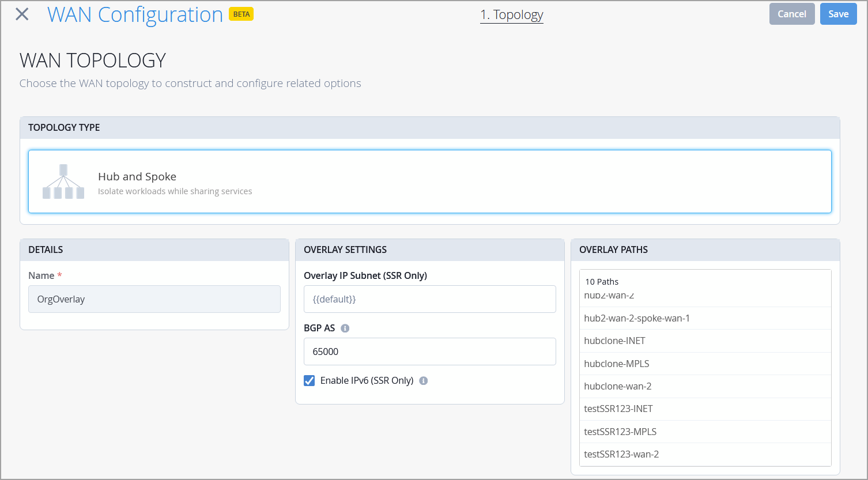Select the hubclone-INET overlay path
The width and height of the screenshot is (868, 480).
(x=614, y=341)
